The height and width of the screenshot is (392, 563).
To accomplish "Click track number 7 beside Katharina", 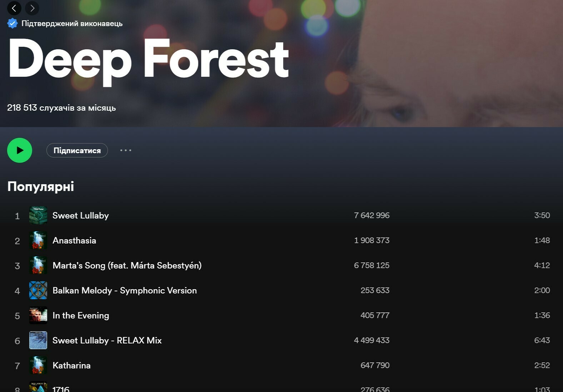I will tap(17, 366).
